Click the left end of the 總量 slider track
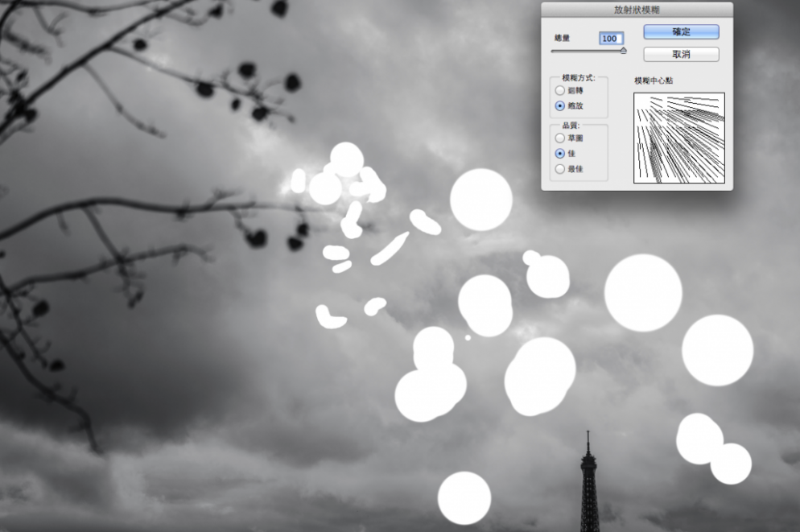 [553, 51]
